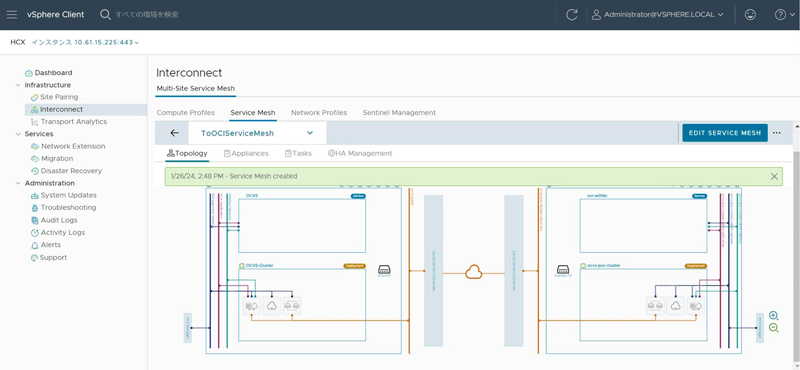The height and width of the screenshot is (370, 800).
Task: Open Migration in Services
Action: tap(57, 159)
